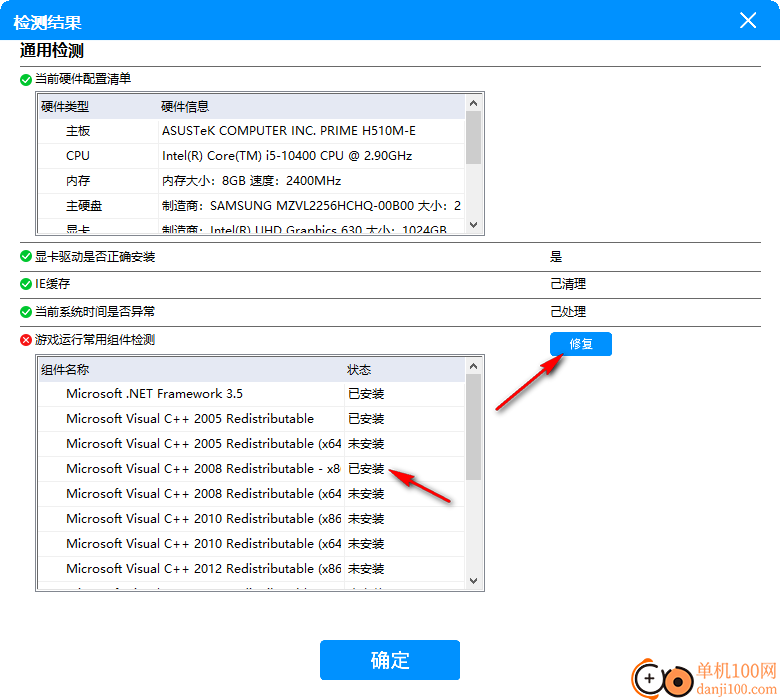The height and width of the screenshot is (700, 780).
Task: Click hardware list scrollbar down arrow
Action: coord(473,225)
